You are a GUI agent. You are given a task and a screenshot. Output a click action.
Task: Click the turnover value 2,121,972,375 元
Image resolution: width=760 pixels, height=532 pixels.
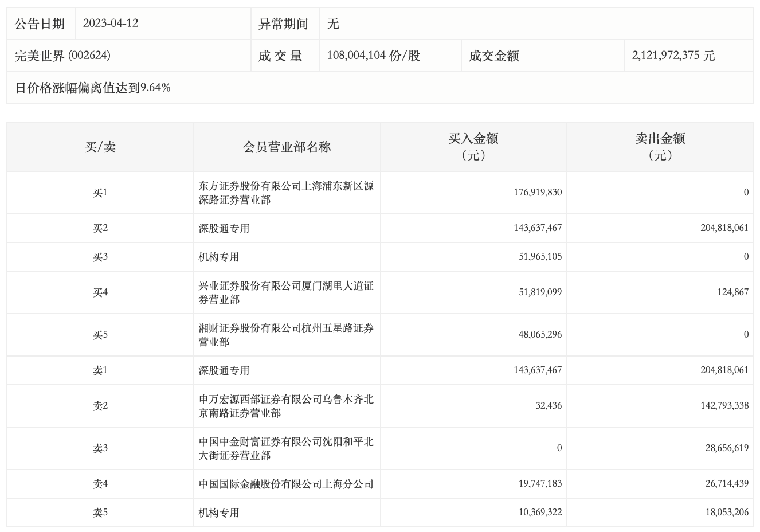(673, 56)
